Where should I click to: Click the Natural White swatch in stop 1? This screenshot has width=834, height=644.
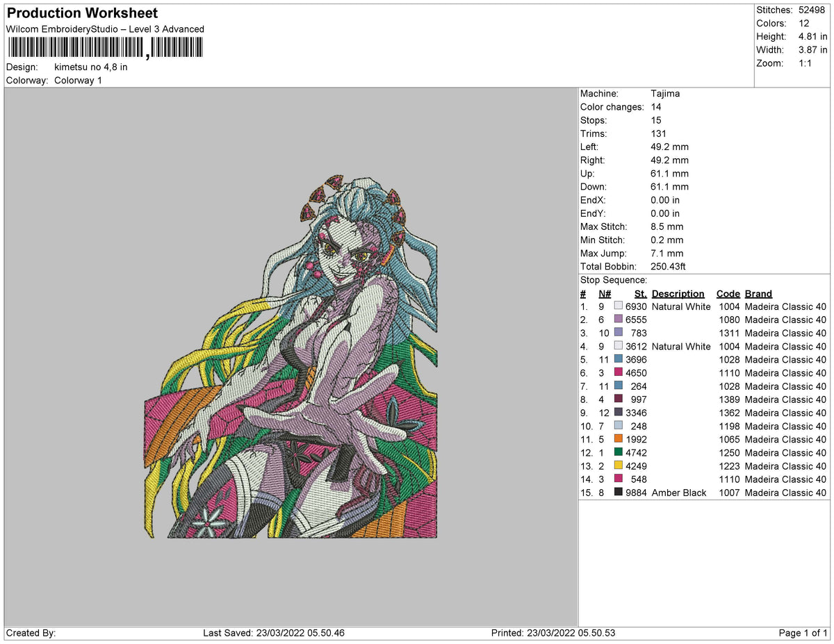pos(619,306)
